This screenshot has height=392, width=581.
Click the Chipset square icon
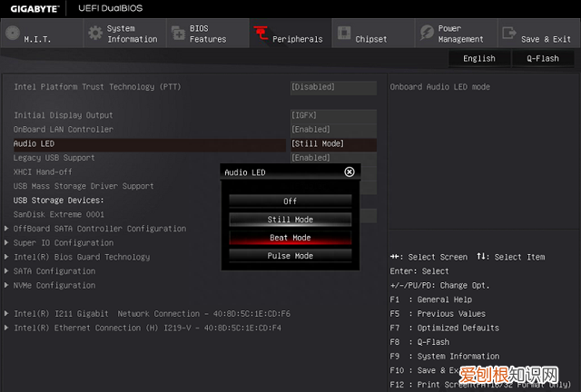click(343, 34)
